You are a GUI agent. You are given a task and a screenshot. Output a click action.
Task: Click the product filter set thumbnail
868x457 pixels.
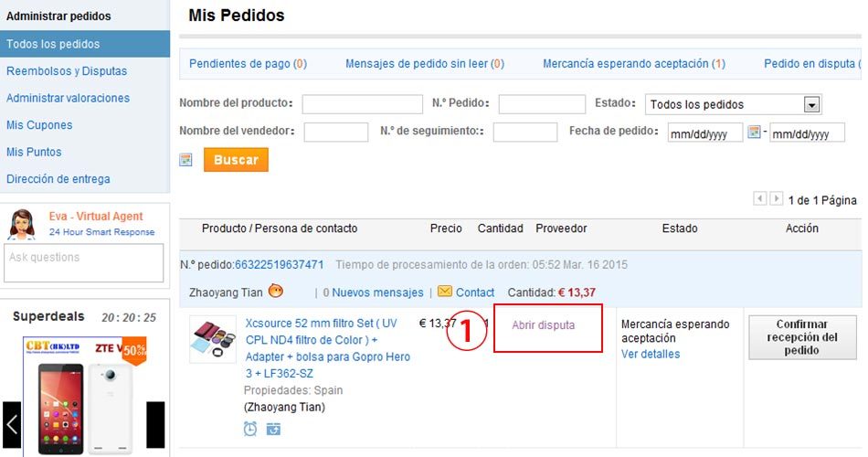click(213, 339)
